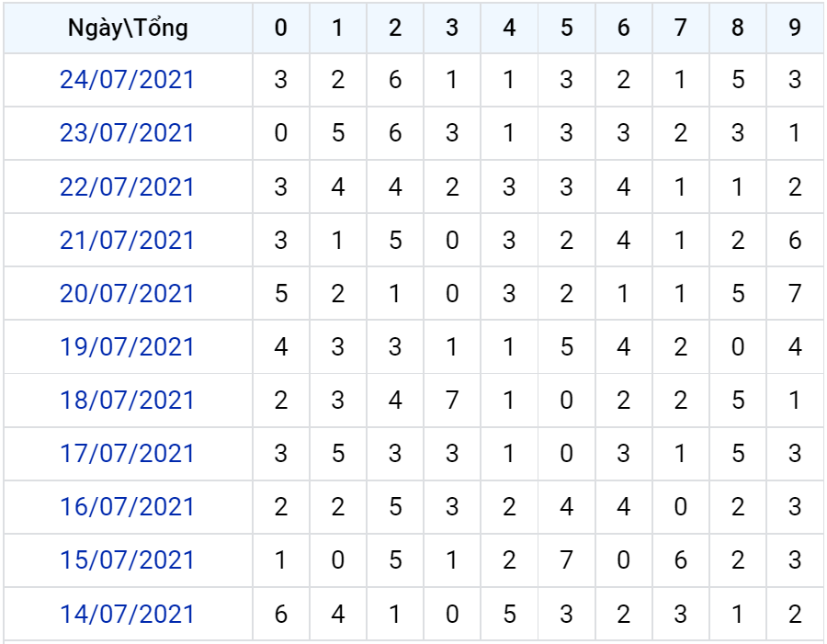
Task: Open the 16/07/2021 date link
Action: [127, 506]
